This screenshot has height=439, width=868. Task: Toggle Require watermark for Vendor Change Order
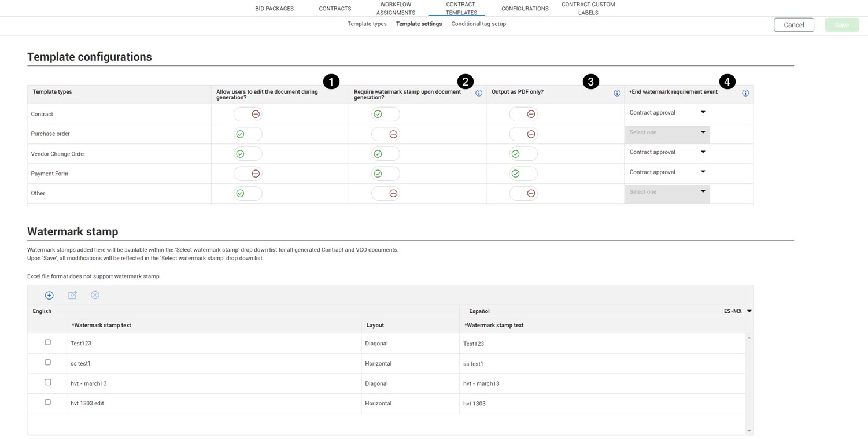[386, 154]
